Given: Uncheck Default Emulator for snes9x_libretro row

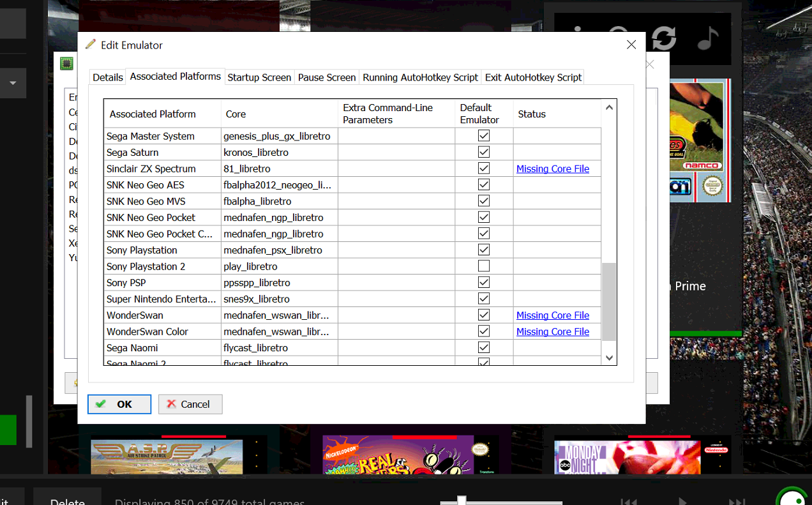Looking at the screenshot, I should 484,299.
